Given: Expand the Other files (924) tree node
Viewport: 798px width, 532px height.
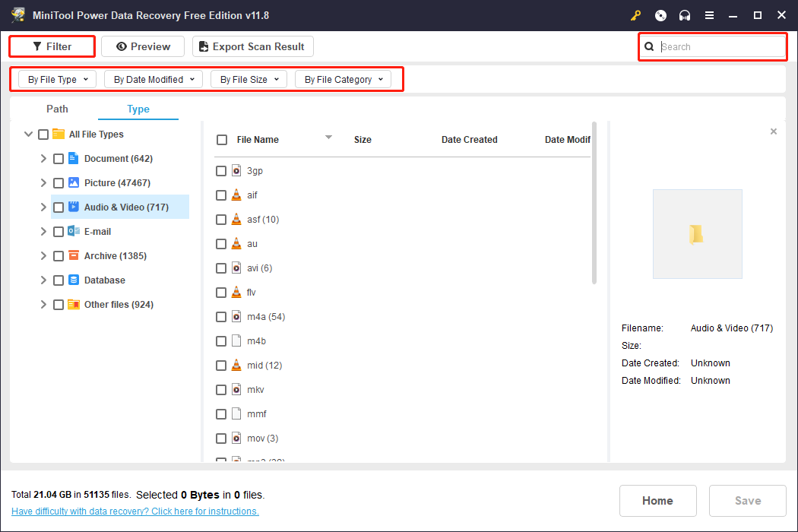Looking at the screenshot, I should pyautogui.click(x=43, y=305).
